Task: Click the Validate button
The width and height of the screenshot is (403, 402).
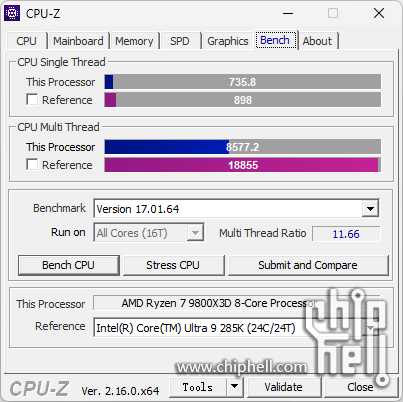Action: tap(283, 387)
